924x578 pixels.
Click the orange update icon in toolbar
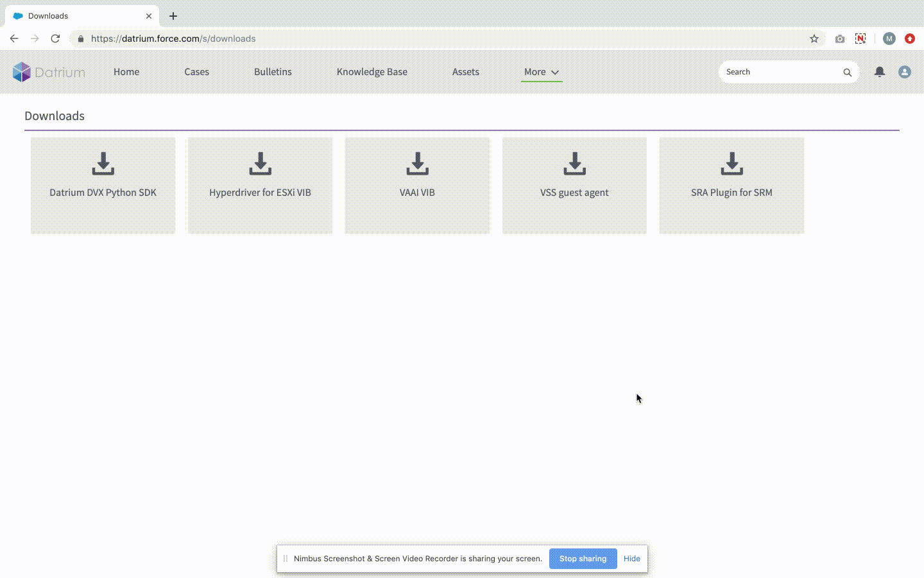(x=910, y=39)
